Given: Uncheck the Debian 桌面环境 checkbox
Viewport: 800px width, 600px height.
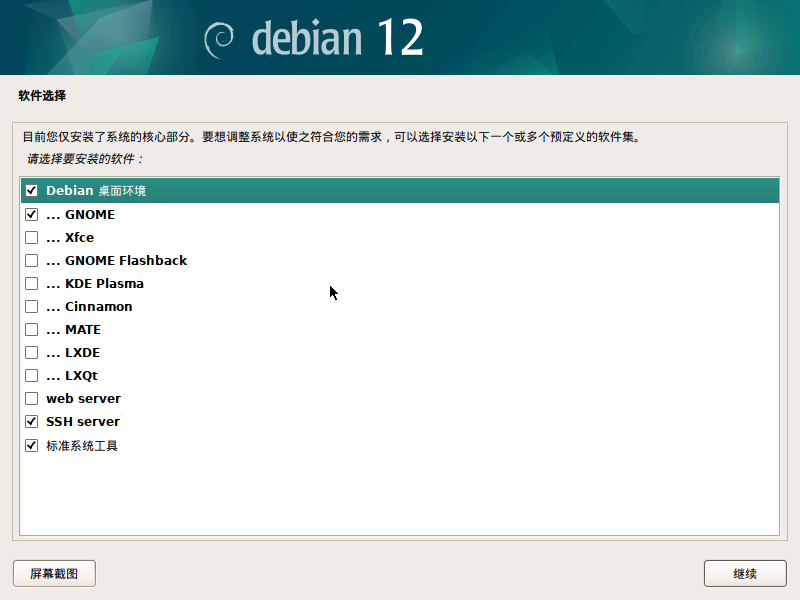Looking at the screenshot, I should coord(31,190).
